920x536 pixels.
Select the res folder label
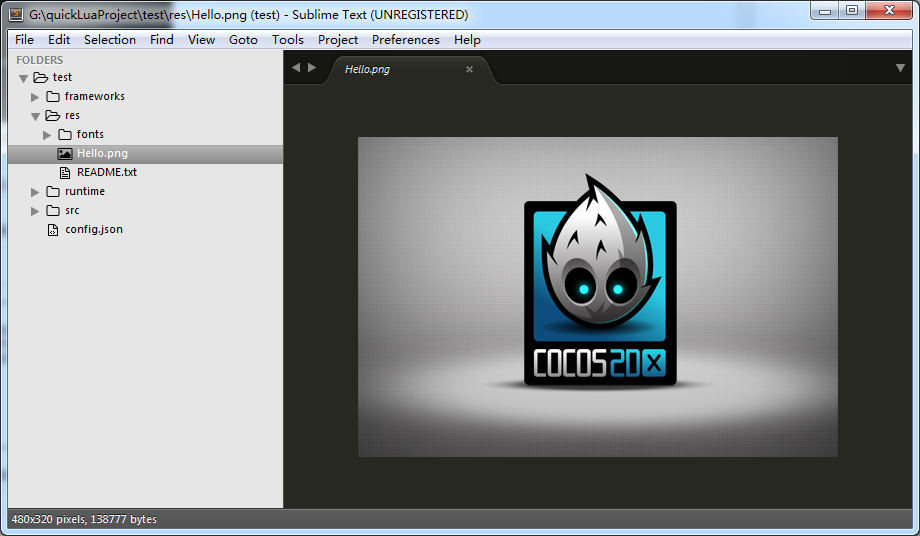[72, 116]
